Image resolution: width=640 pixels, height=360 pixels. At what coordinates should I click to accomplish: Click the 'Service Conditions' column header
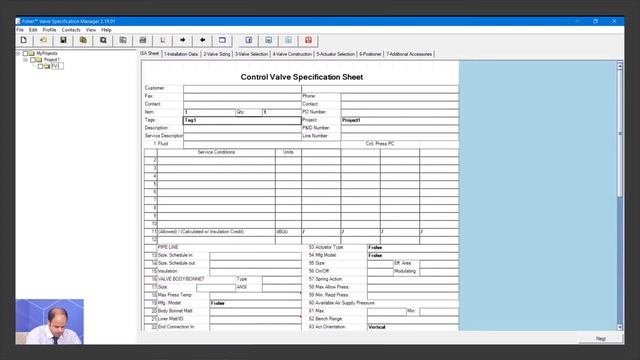click(x=216, y=152)
